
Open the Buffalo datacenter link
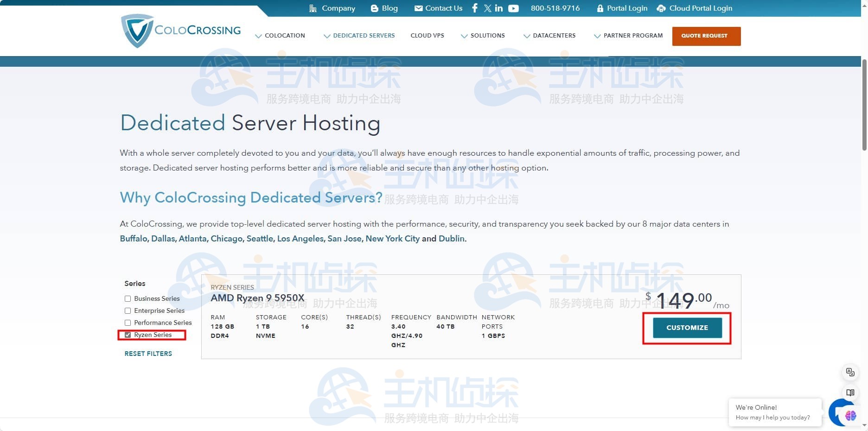[x=134, y=239]
